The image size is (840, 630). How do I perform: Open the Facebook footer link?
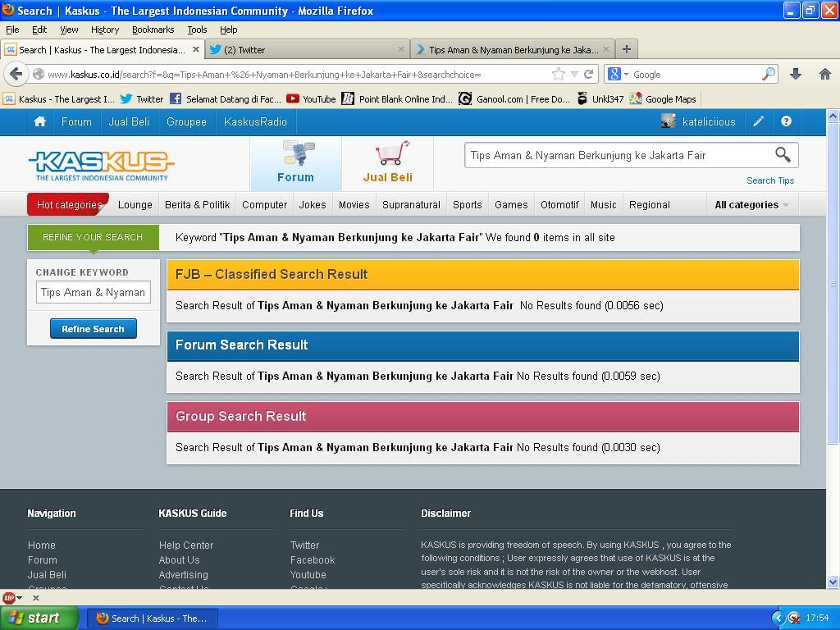[x=313, y=559]
